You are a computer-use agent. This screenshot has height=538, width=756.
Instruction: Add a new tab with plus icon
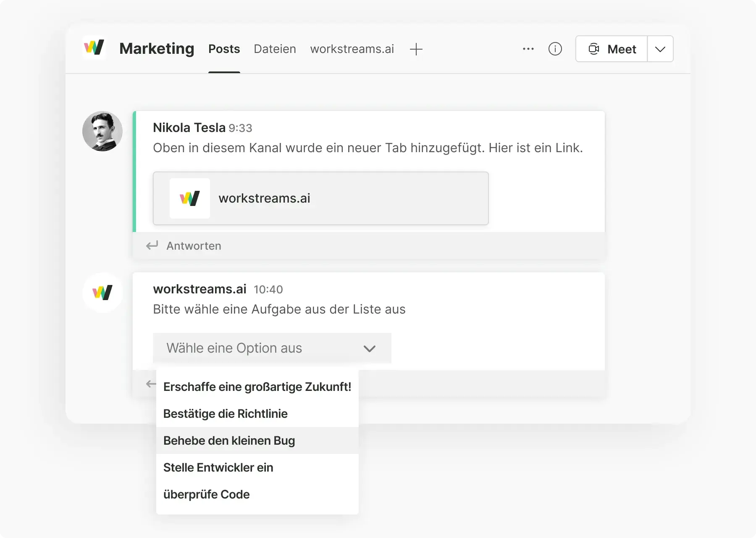click(x=416, y=49)
